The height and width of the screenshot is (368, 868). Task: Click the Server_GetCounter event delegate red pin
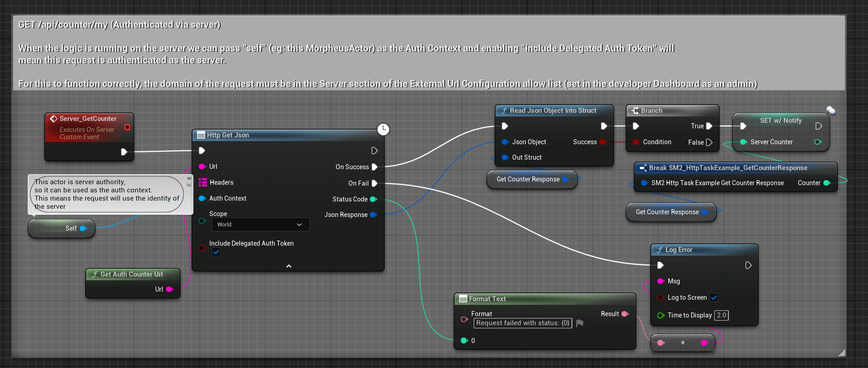(x=127, y=127)
